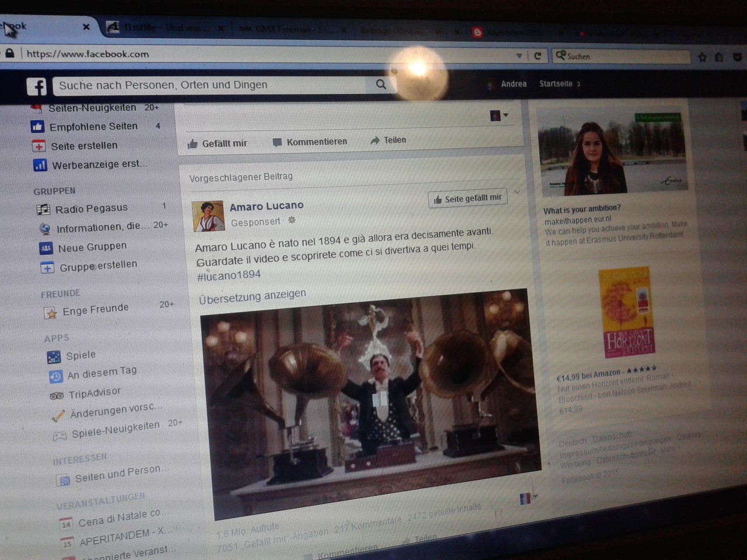
Task: Open Radio Pegasus group
Action: (x=91, y=209)
